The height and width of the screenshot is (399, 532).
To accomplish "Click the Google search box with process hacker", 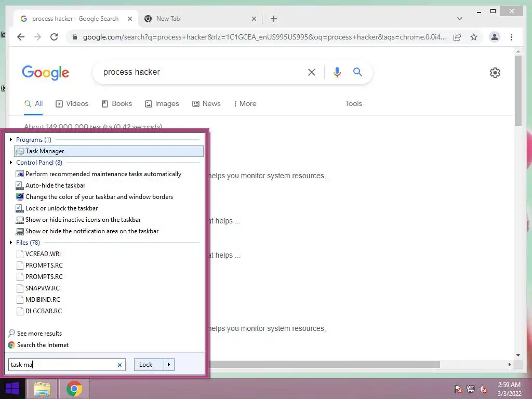I will tap(200, 72).
